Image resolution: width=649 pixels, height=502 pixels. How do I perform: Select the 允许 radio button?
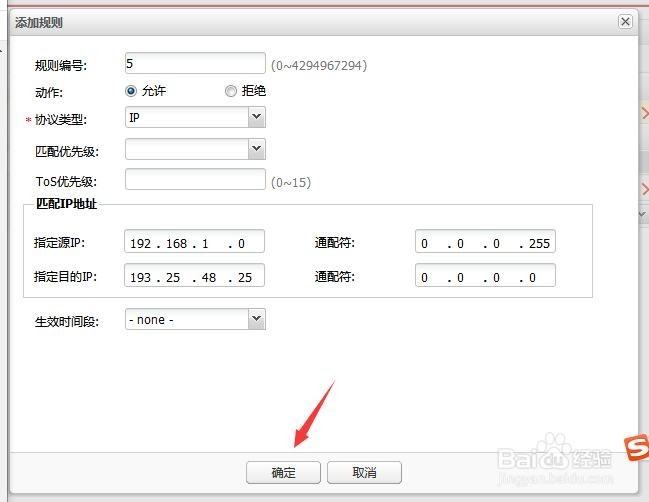[x=131, y=91]
